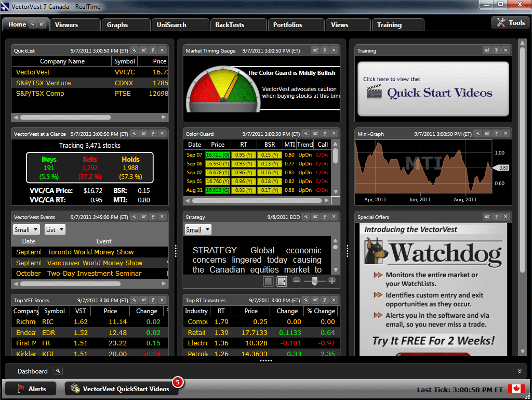Open help for Color Guard panel

tap(325, 134)
